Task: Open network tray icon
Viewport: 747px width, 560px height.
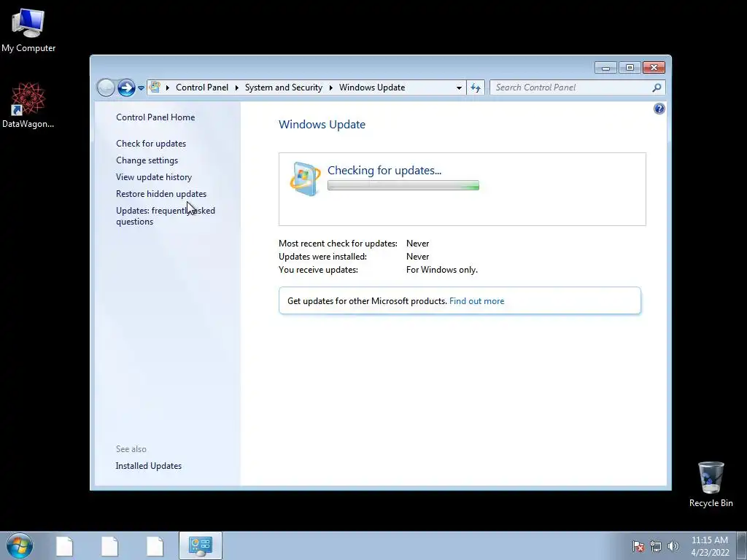Action: (x=656, y=546)
